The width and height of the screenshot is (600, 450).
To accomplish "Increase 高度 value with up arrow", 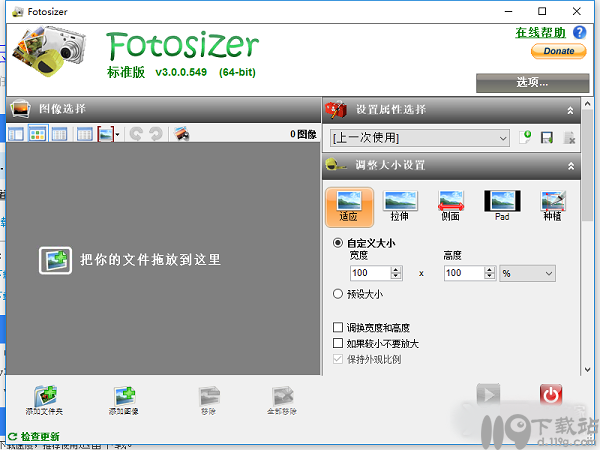I will 490,269.
